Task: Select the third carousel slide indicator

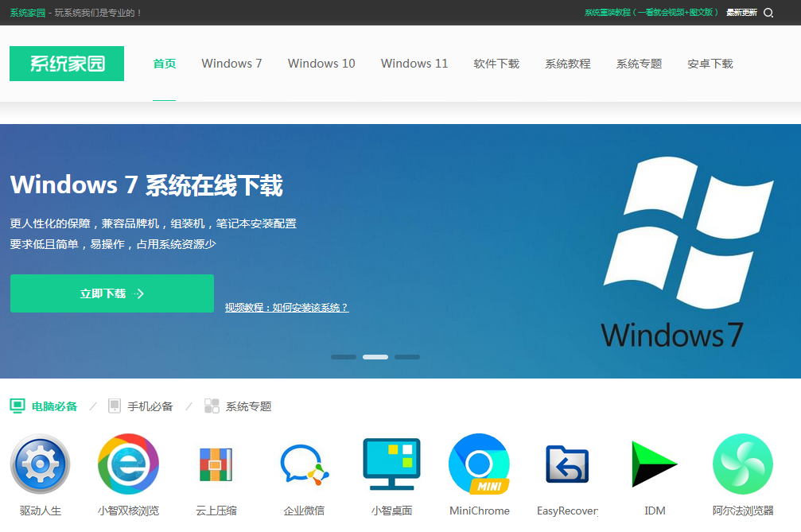Action: (407, 357)
